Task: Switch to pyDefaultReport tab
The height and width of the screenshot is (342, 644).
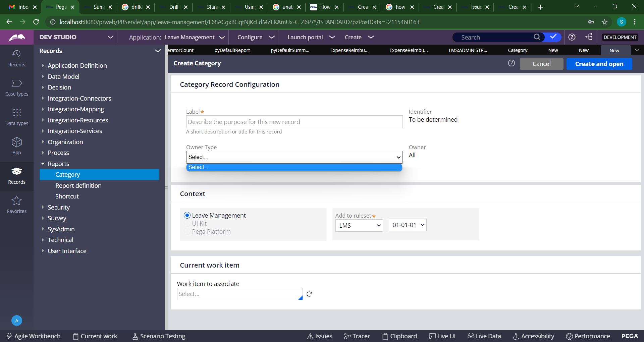Action: point(232,50)
